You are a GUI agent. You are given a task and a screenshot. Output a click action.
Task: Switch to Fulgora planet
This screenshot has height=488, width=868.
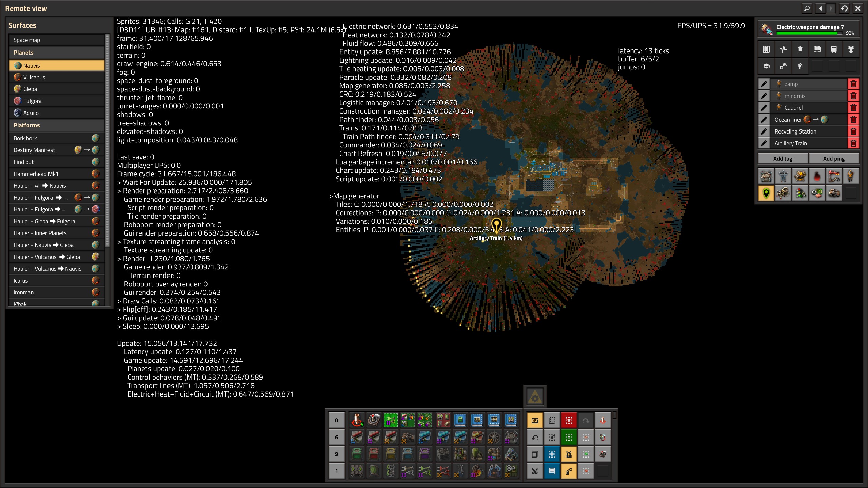coord(57,101)
